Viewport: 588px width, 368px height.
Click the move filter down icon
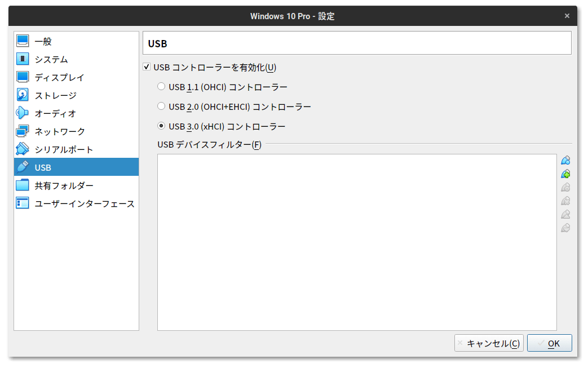(565, 228)
